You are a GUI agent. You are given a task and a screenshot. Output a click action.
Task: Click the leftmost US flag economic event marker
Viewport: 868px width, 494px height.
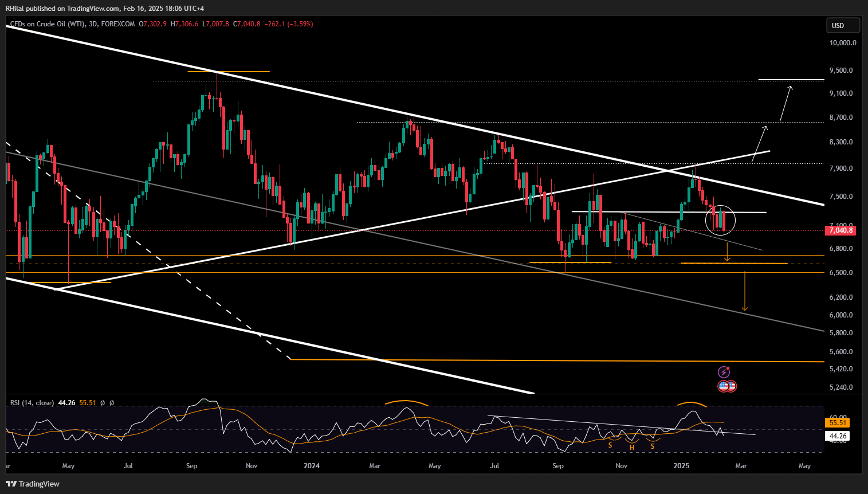(723, 386)
